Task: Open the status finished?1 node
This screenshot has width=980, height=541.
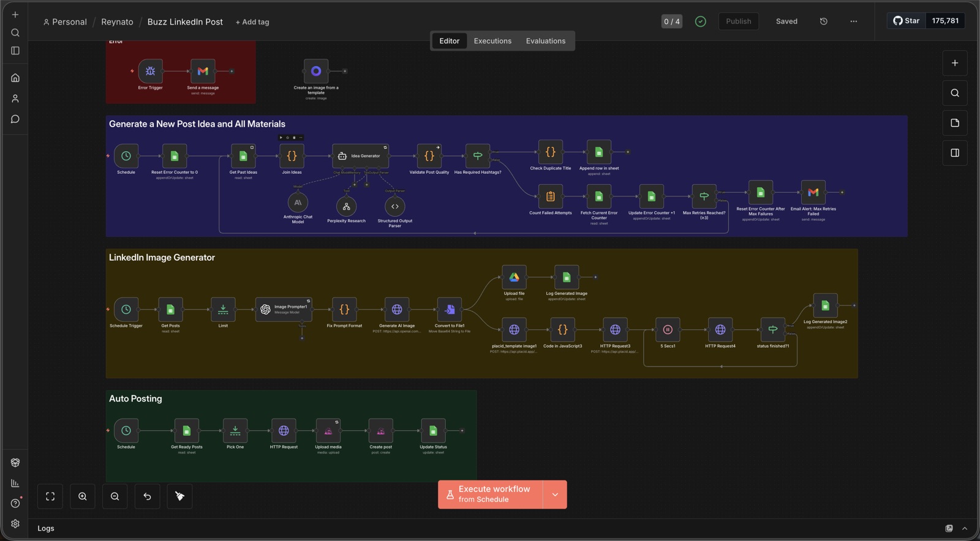Action: pos(773,330)
